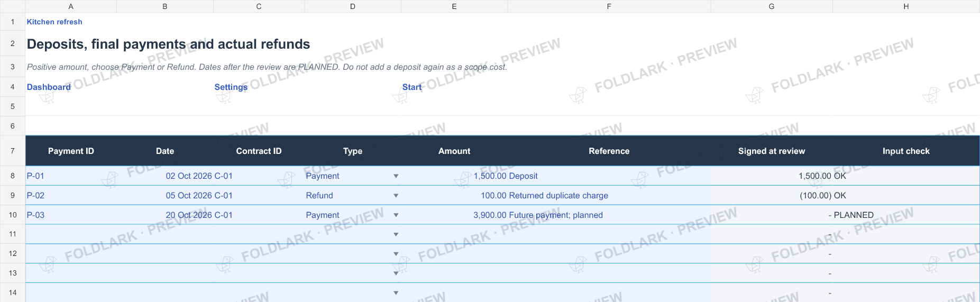Click the Deposits, final payments heading

(x=168, y=44)
